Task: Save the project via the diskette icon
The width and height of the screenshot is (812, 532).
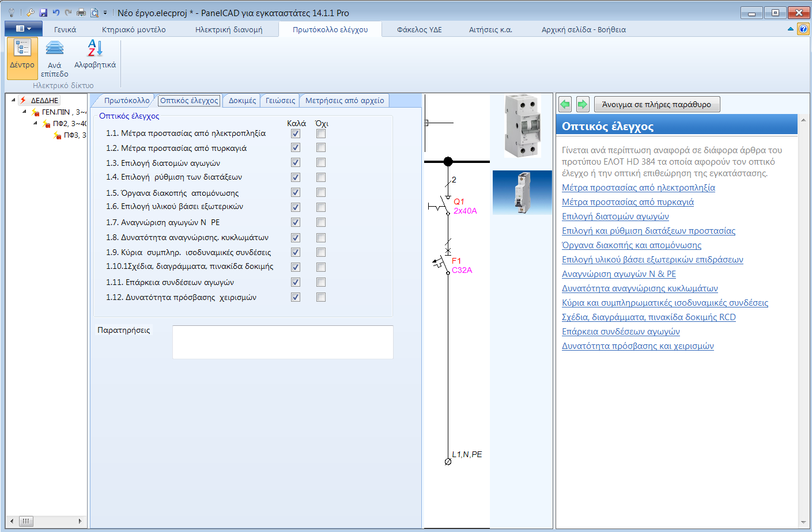Action: point(43,12)
